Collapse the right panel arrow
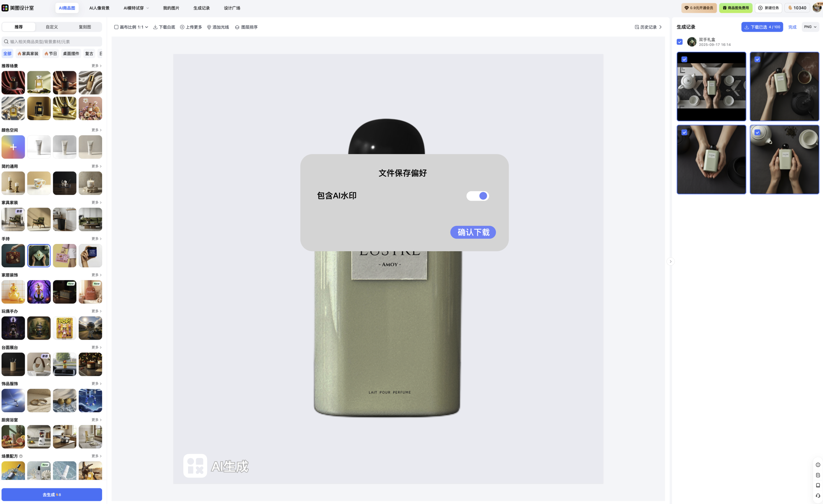The height and width of the screenshot is (504, 823). 670,261
